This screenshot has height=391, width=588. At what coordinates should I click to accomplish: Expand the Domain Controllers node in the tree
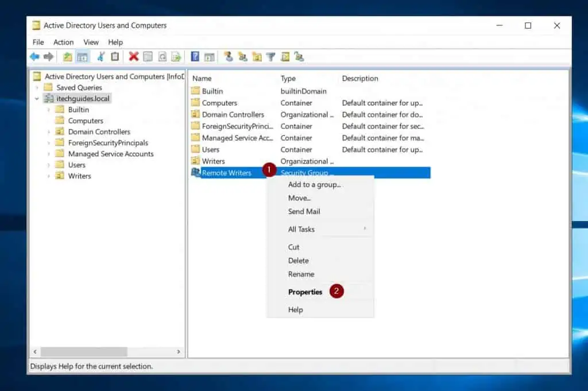[x=49, y=132]
